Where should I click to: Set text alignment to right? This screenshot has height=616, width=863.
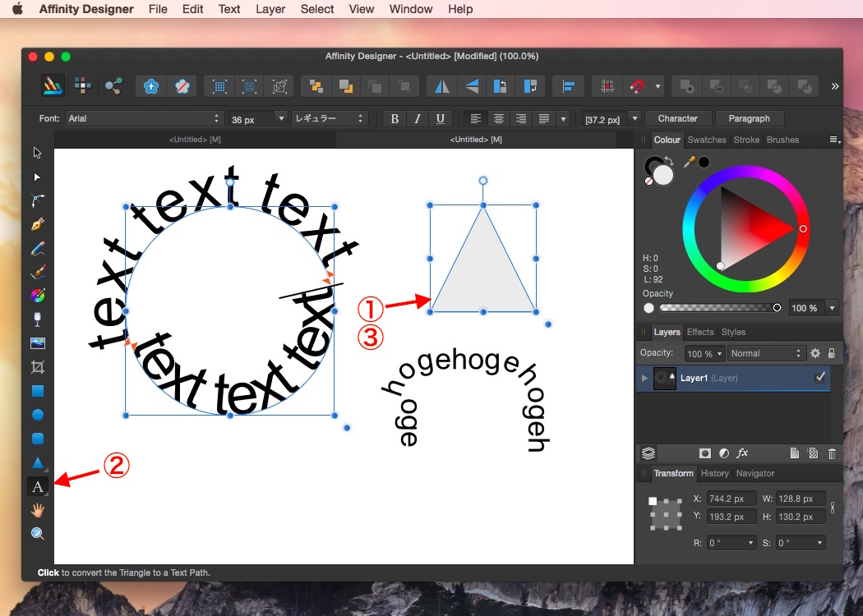point(521,119)
